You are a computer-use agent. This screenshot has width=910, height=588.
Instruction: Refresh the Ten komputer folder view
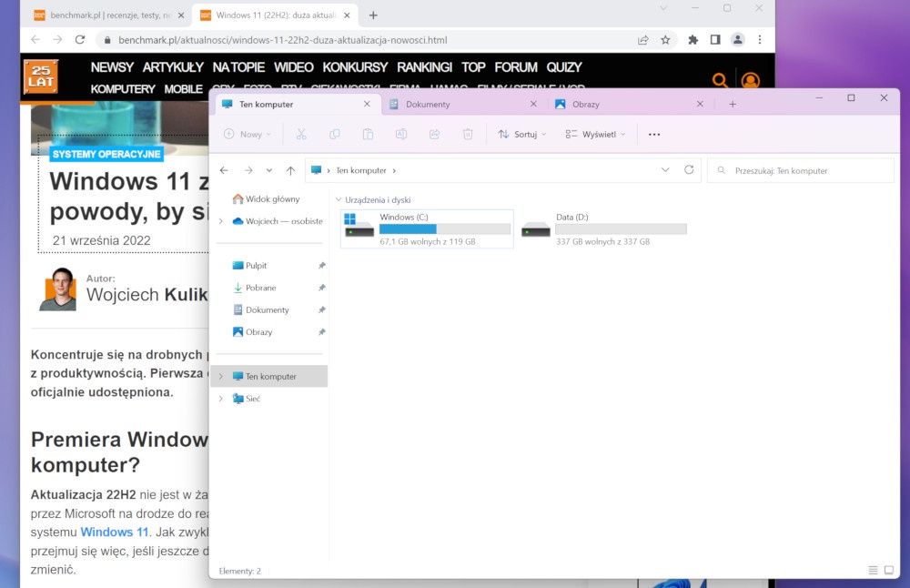(x=689, y=169)
